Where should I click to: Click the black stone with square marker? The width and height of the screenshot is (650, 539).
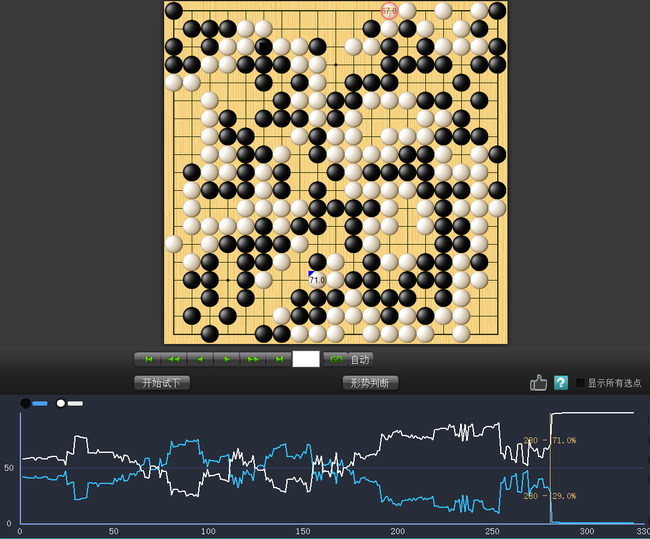264,47
